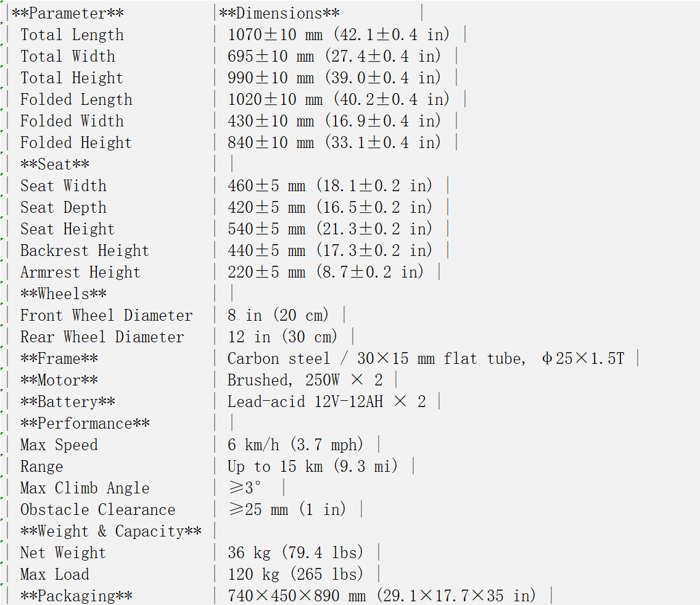Select the **Wheels** section heading
The width and height of the screenshot is (700, 605).
click(64, 294)
